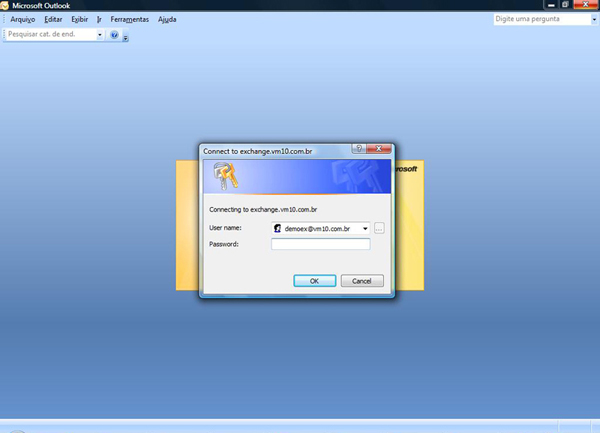This screenshot has width=600, height=433.
Task: Close the Connect to exchange dialog
Action: (x=379, y=148)
